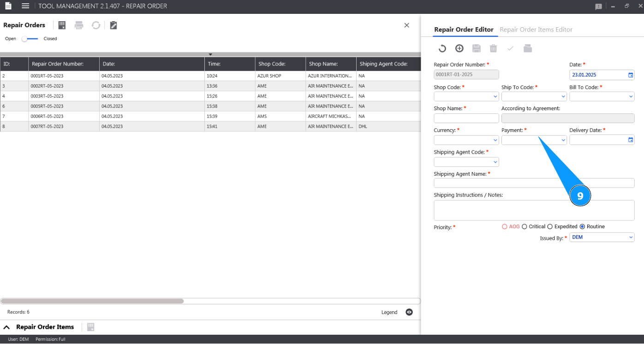This screenshot has height=344, width=644.
Task: Sort by Shiping Agent Code column header
Action: [388, 64]
